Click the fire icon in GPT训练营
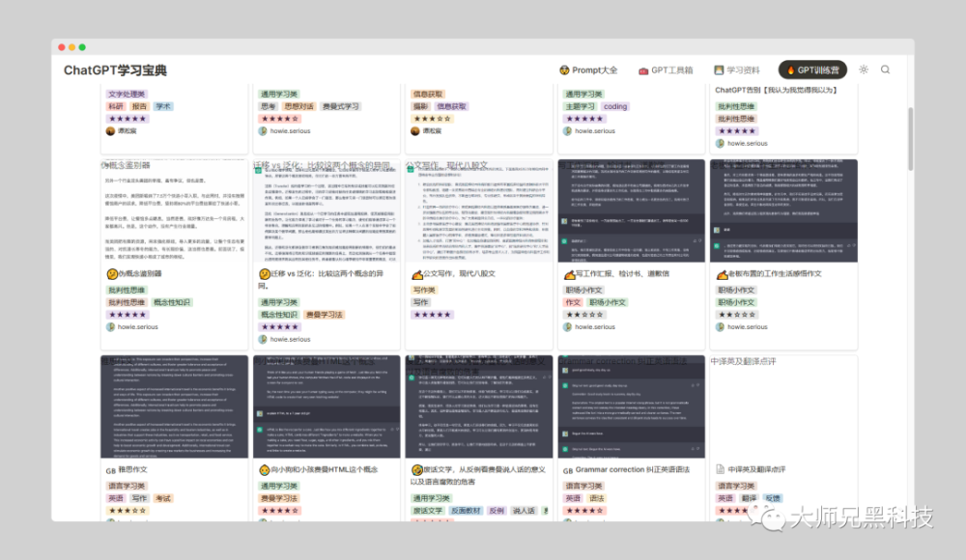 point(791,70)
